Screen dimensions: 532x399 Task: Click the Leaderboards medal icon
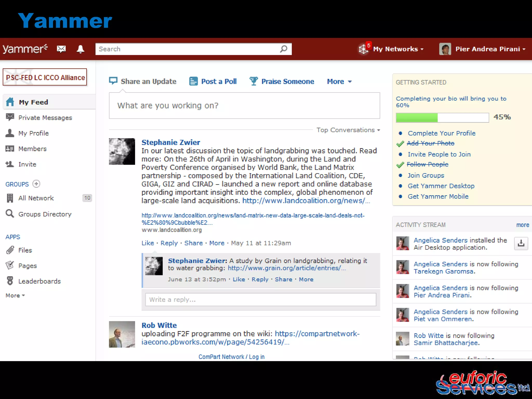click(10, 281)
